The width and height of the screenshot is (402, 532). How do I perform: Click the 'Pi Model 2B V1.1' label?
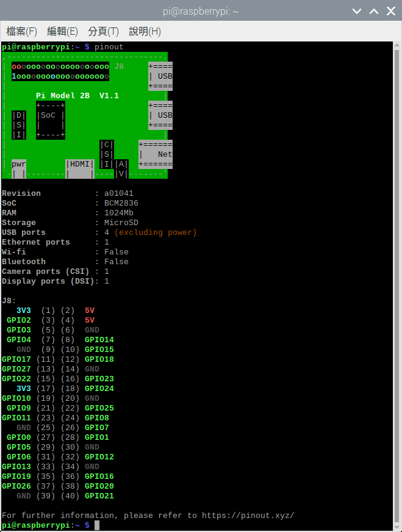pyautogui.click(x=77, y=96)
